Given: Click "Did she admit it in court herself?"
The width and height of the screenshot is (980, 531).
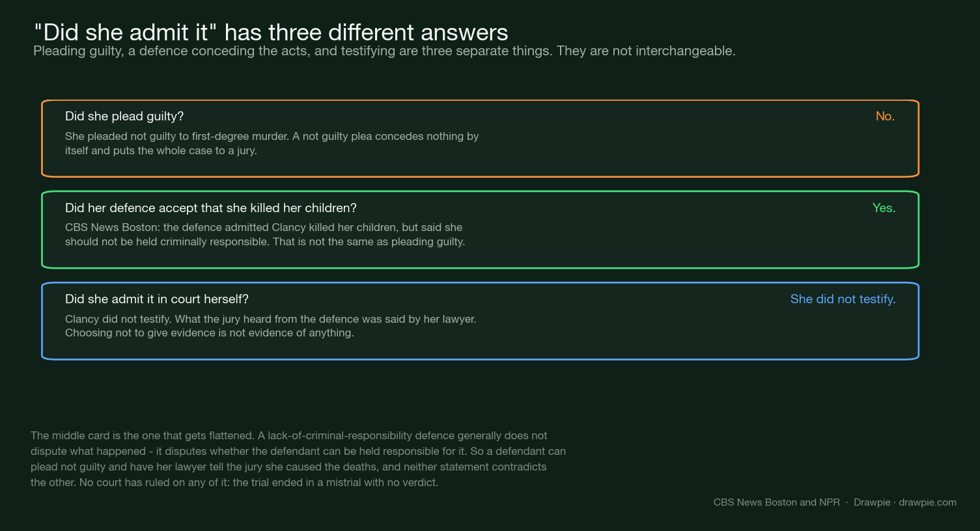Looking at the screenshot, I should [x=157, y=299].
